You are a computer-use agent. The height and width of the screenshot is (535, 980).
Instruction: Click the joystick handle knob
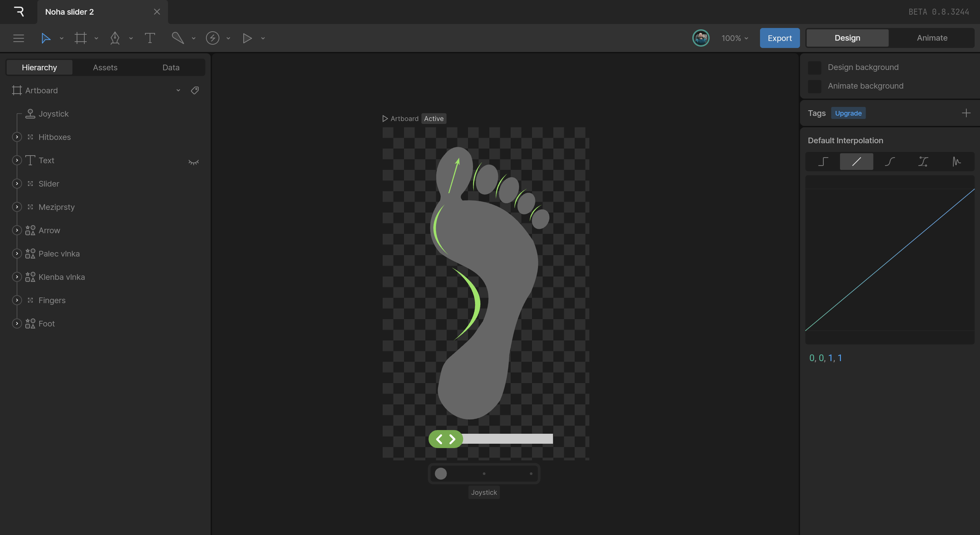pos(441,473)
